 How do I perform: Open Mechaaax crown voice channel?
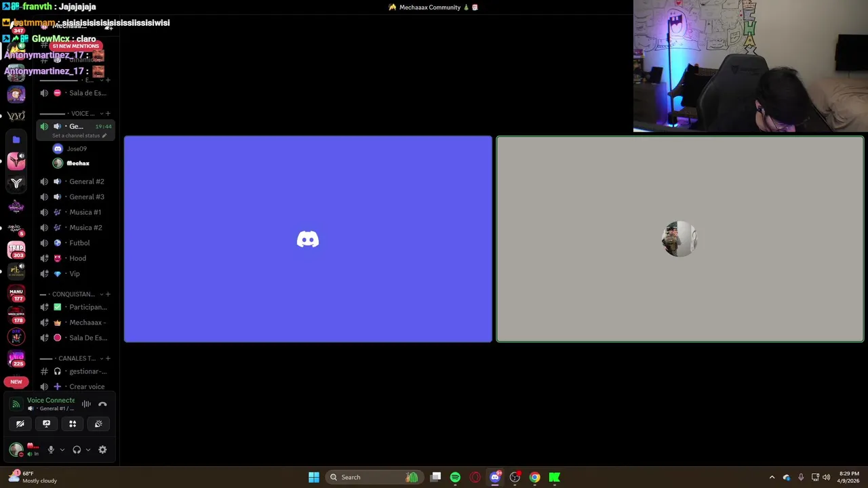point(76,323)
